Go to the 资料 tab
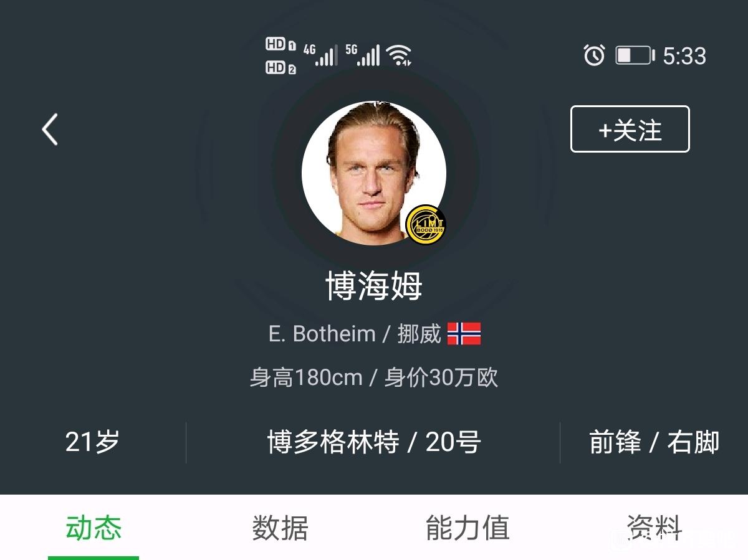 (x=654, y=528)
